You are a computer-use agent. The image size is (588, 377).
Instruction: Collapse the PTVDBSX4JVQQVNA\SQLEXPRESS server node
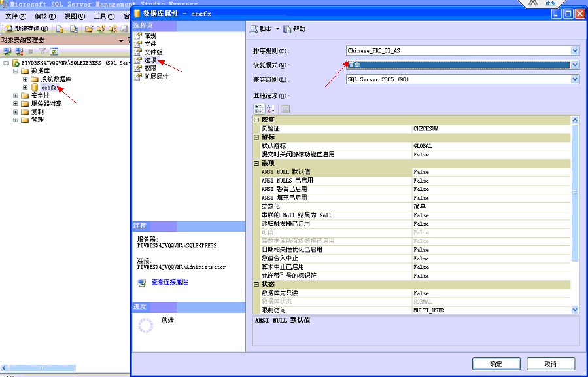6,63
